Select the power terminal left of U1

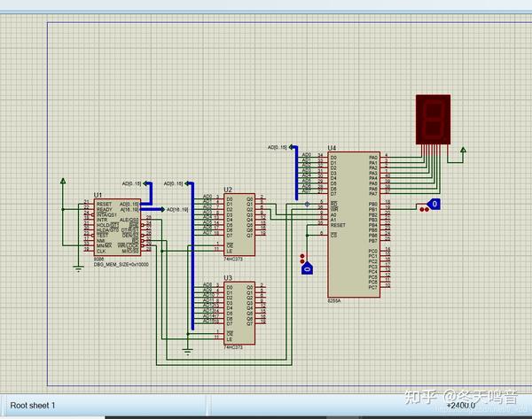(x=63, y=181)
